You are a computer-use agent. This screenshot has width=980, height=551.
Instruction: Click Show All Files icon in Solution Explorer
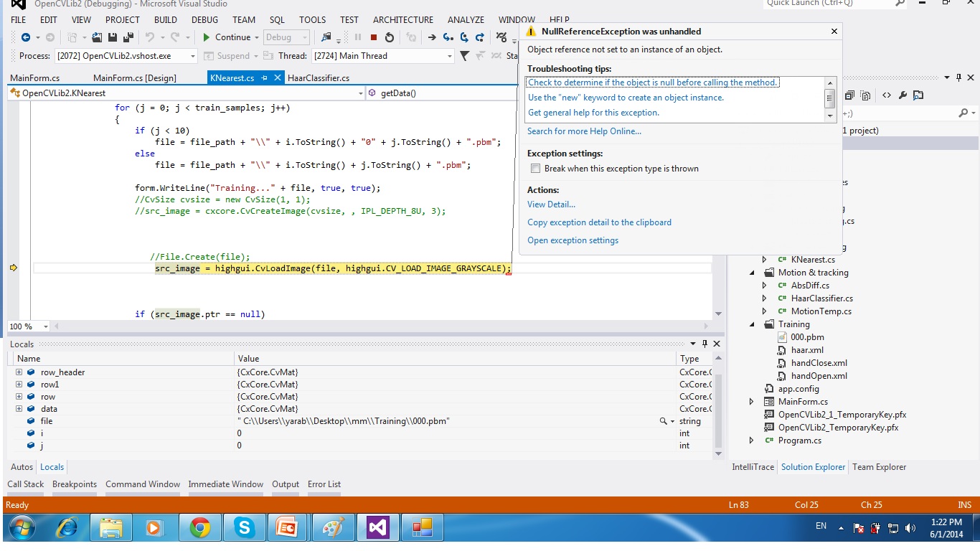point(865,95)
